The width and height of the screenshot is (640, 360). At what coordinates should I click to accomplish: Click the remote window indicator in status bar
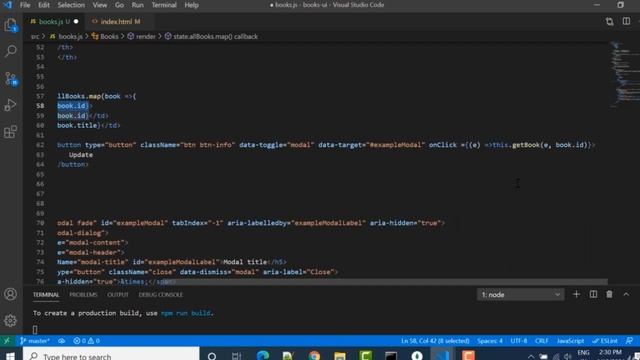coord(7,341)
